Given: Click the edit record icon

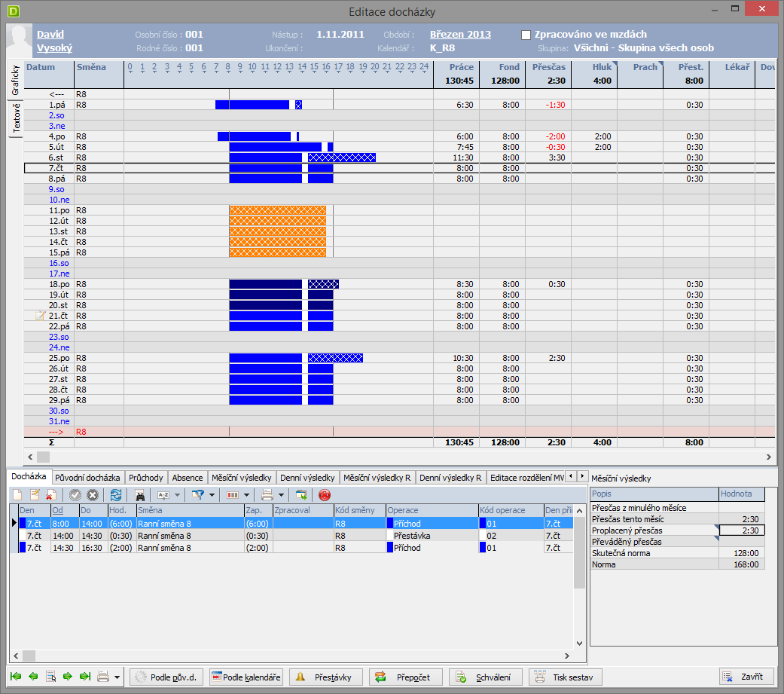Looking at the screenshot, I should (34, 495).
